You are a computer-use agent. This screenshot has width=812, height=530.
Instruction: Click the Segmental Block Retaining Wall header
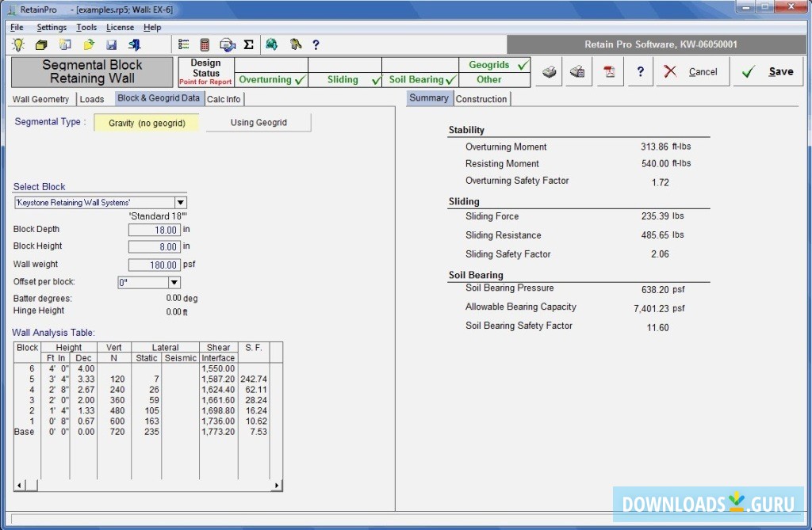tap(92, 72)
